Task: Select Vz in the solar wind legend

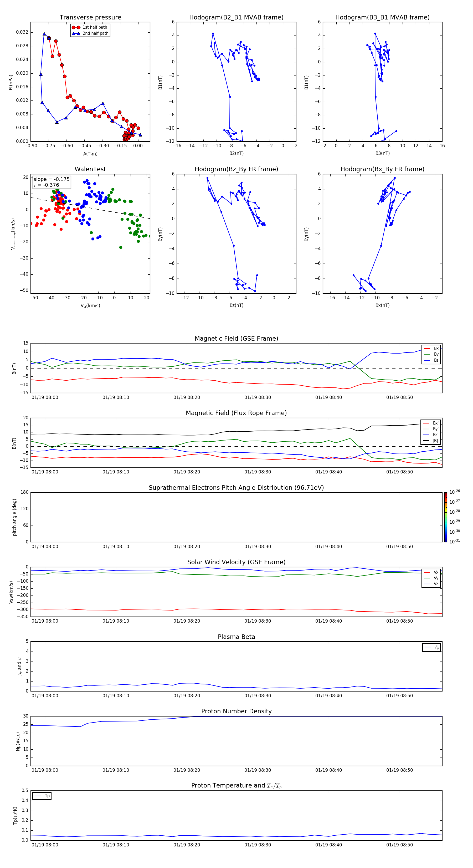Action: coord(431,584)
